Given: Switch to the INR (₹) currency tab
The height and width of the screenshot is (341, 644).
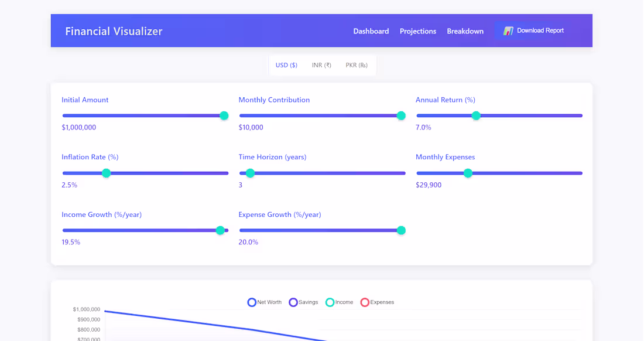Looking at the screenshot, I should 321,65.
